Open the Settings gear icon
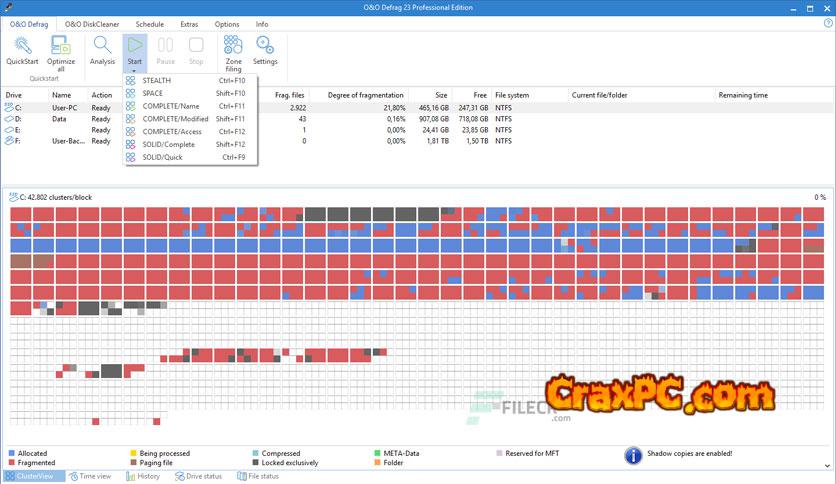Viewport: 836px width, 484px height. point(265,45)
